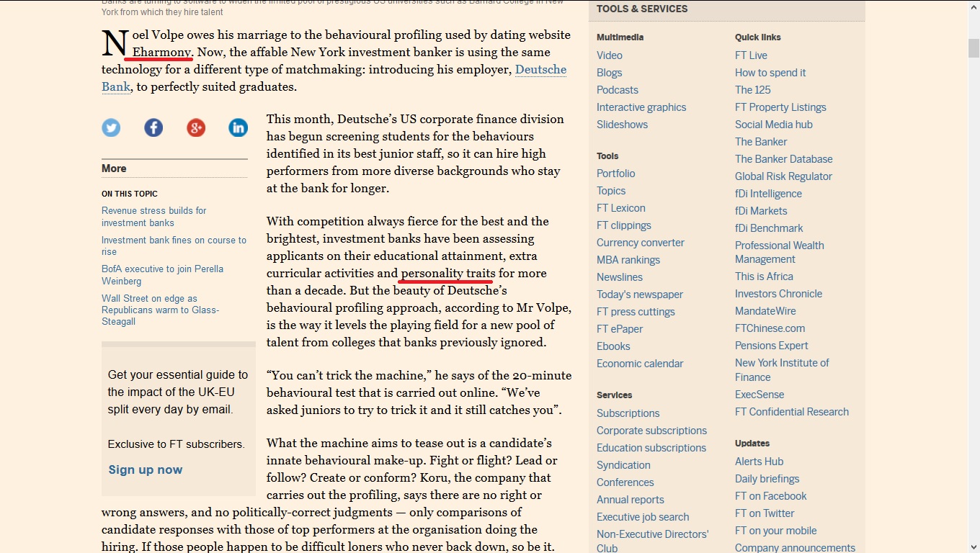This screenshot has height=553, width=980.
Task: Open Podcasts link
Action: [x=618, y=90]
